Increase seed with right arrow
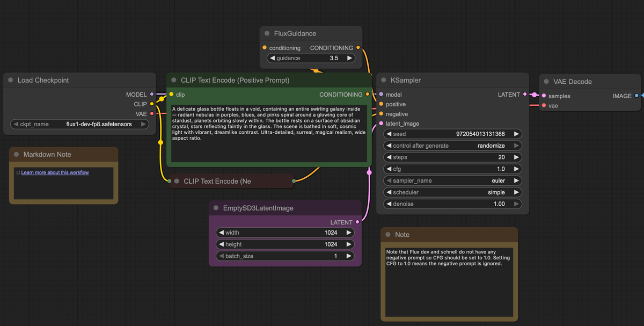644x326 pixels. coord(516,134)
